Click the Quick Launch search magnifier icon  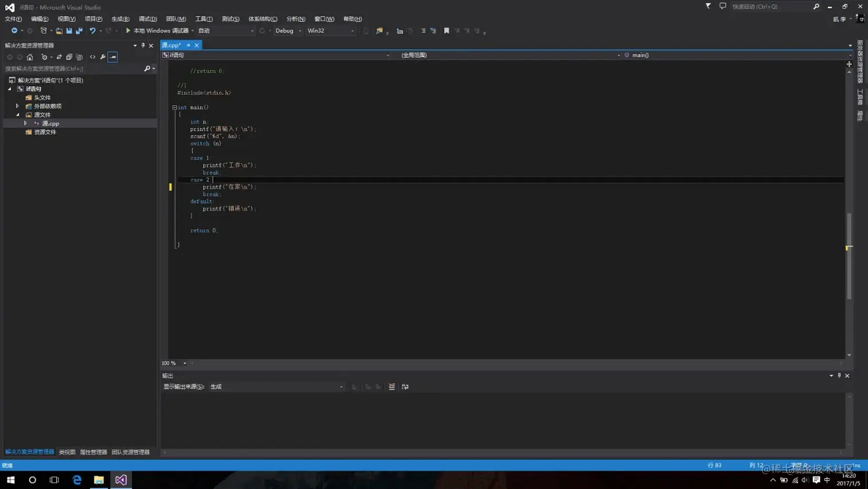click(x=816, y=6)
